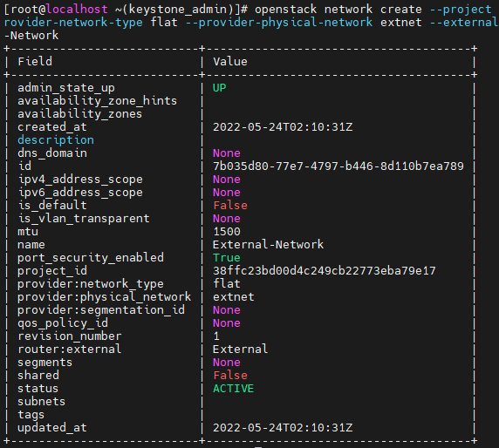Click the Value column header
Viewport: 499px width, 448px height.
229,62
